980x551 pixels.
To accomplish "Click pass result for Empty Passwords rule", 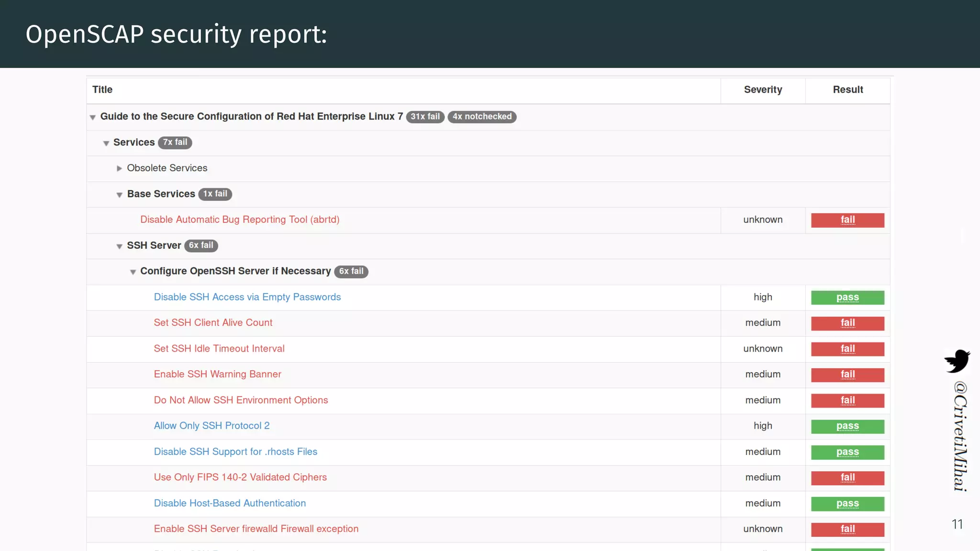I will pos(847,298).
